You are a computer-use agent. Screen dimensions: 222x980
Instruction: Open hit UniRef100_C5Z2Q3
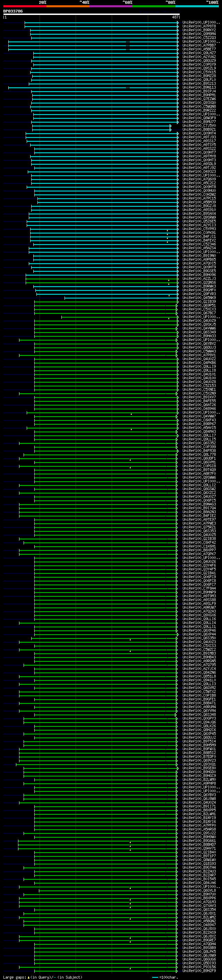[199, 38]
